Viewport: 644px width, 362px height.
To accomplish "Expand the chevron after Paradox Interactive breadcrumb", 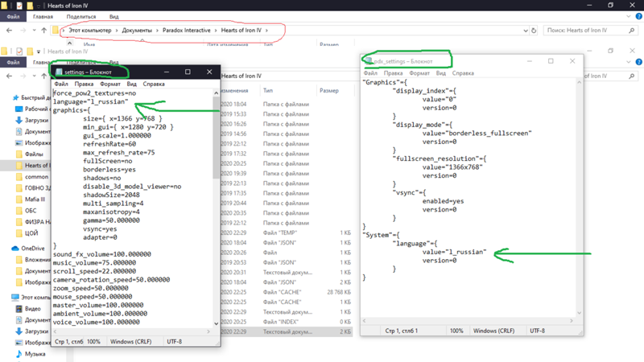I will pyautogui.click(x=215, y=31).
